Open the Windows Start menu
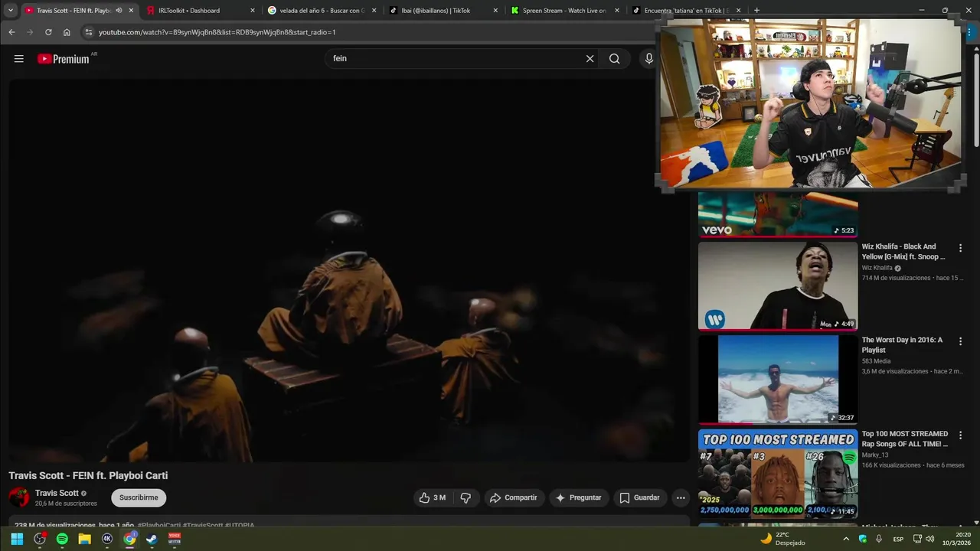Image resolution: width=980 pixels, height=551 pixels. coord(17,539)
